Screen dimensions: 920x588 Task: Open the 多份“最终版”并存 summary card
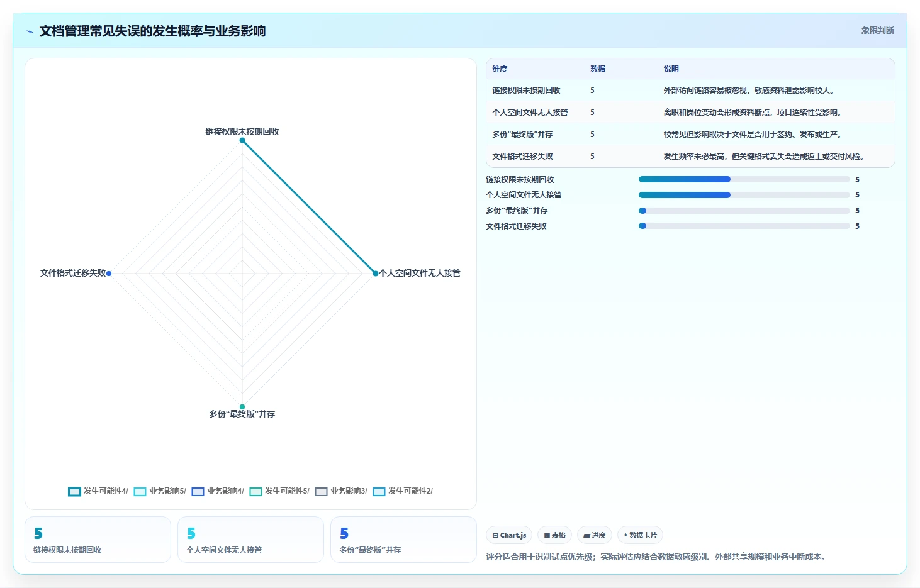click(x=403, y=540)
